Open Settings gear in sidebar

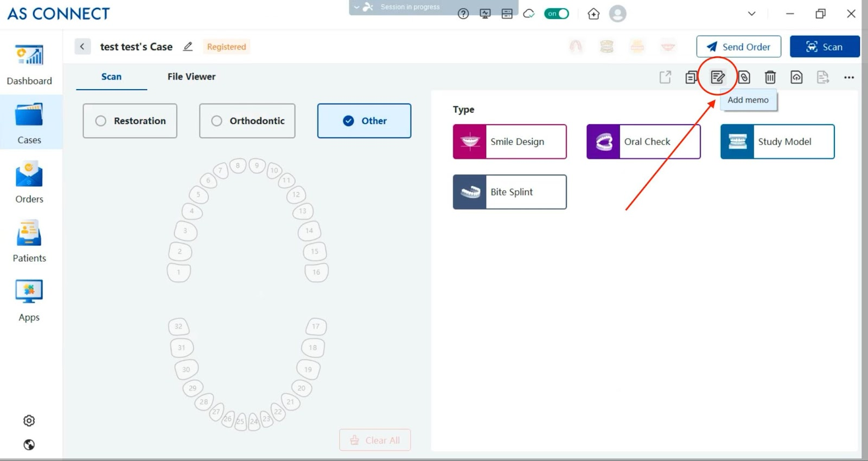pyautogui.click(x=29, y=421)
